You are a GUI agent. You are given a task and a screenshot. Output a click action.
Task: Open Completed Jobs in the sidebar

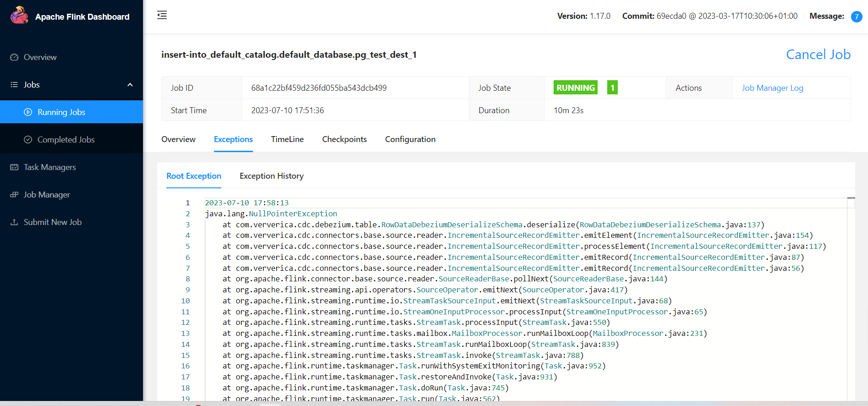(x=71, y=139)
